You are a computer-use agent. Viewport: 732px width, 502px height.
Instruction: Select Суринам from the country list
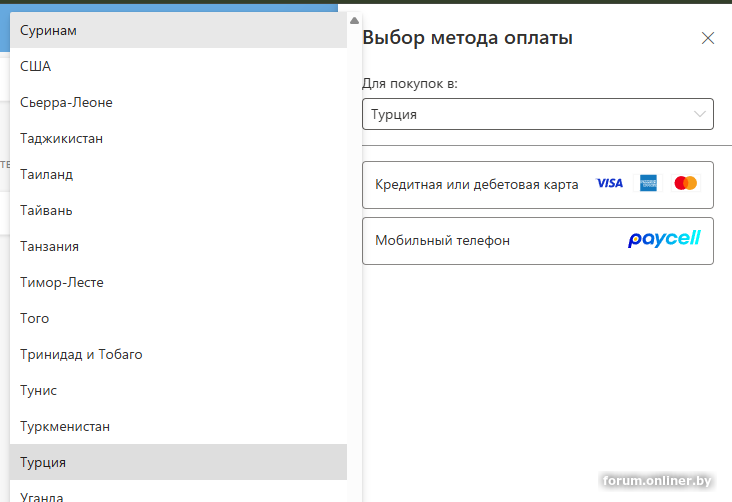(x=178, y=30)
